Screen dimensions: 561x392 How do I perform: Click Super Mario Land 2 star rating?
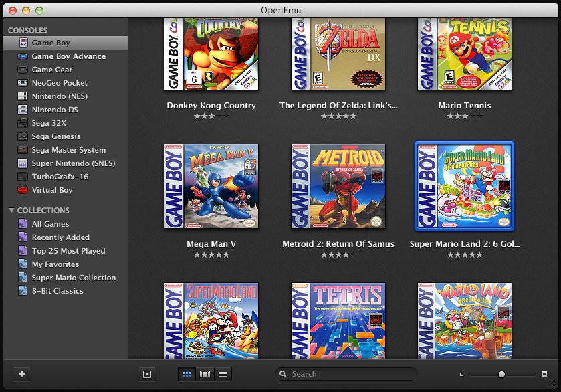click(x=465, y=254)
